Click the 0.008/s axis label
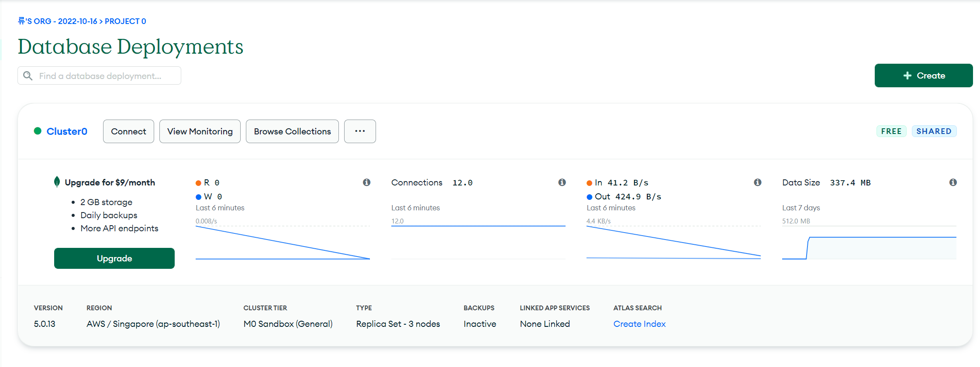Image resolution: width=980 pixels, height=367 pixels. click(206, 221)
